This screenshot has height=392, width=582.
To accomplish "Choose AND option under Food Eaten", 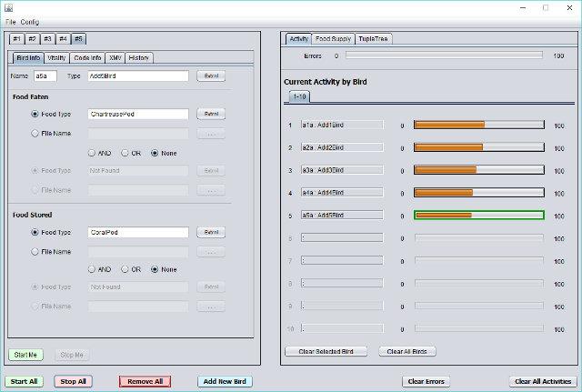I will (x=92, y=153).
